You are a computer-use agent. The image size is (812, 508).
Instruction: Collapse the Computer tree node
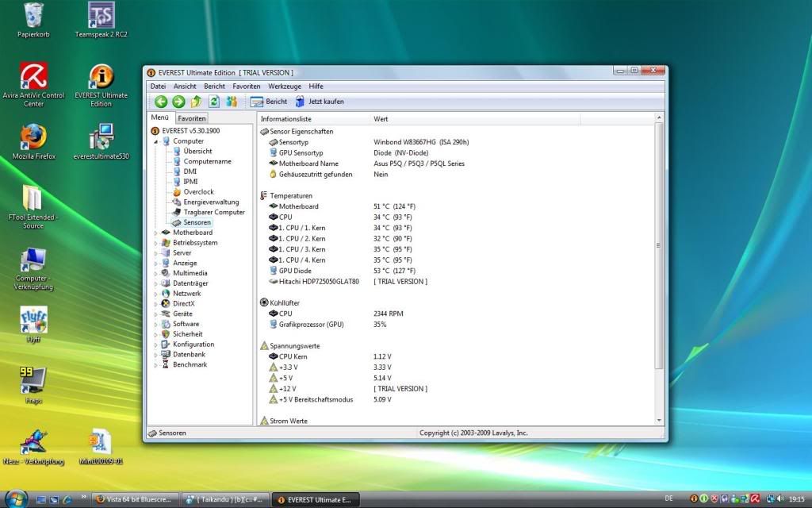click(156, 141)
